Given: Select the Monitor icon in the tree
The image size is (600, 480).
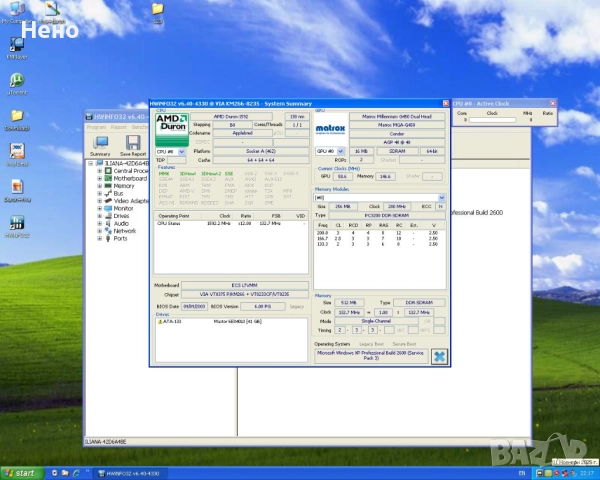Looking at the screenshot, I should (x=108, y=208).
